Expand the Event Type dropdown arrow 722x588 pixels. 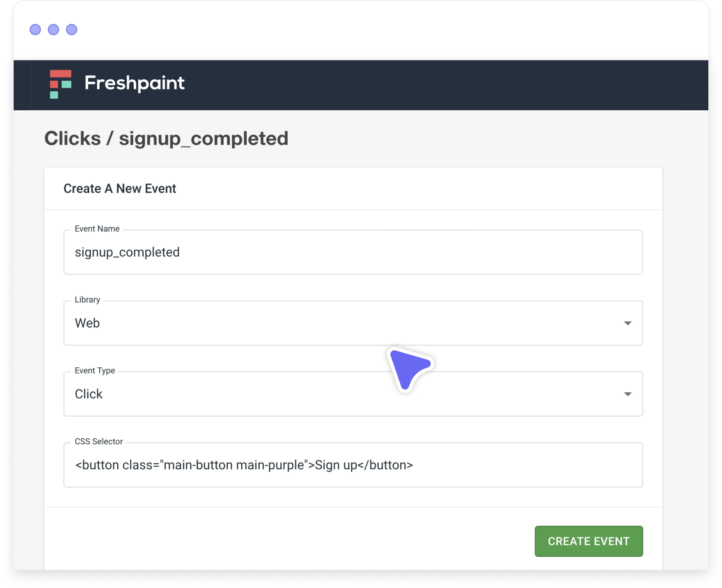[x=628, y=394]
